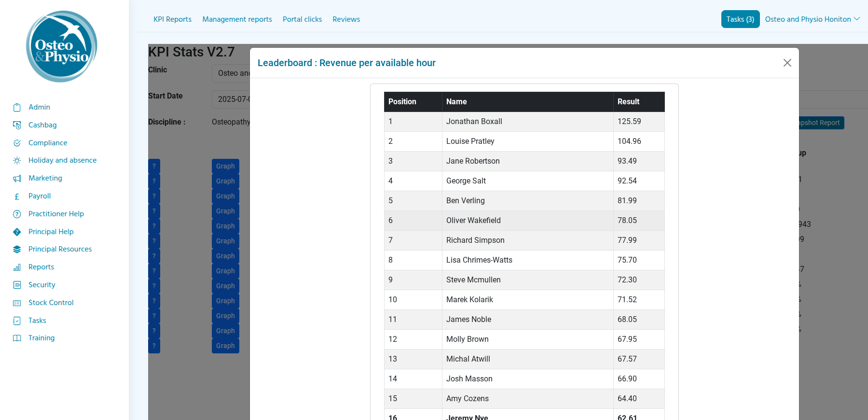Open the Tasks (3) button
The width and height of the screenshot is (868, 420).
(740, 19)
